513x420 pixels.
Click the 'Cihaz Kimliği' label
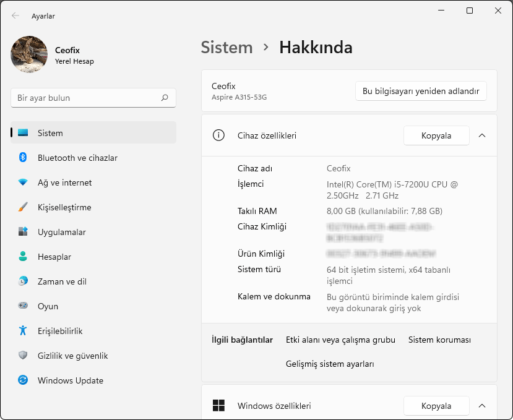pos(262,226)
